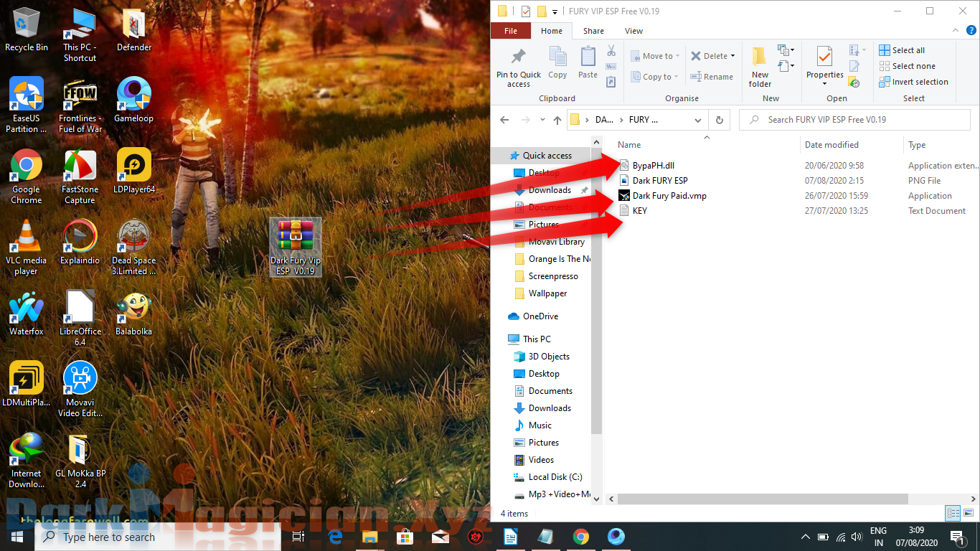Switch to large icons view button
This screenshot has width=980, height=551.
point(967,513)
